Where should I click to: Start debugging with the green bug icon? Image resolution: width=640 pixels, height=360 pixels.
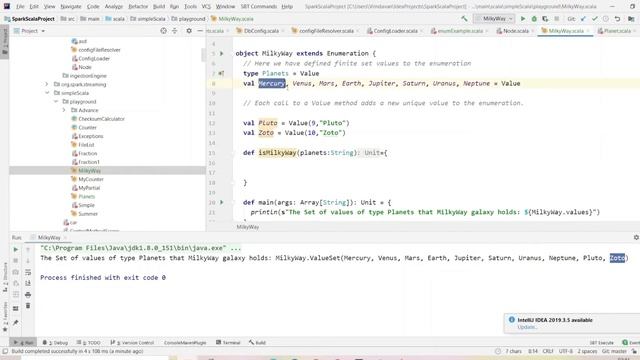pyautogui.click(x=534, y=19)
